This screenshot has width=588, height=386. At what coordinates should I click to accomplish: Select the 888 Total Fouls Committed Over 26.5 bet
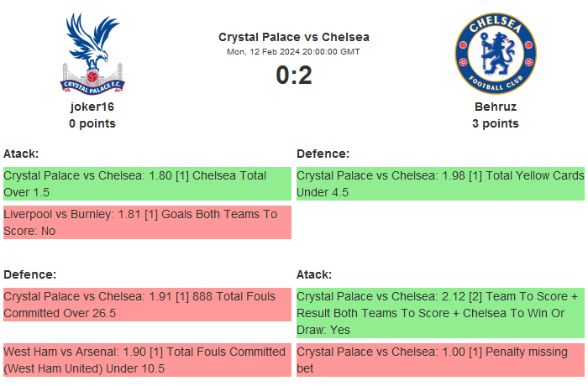147,305
